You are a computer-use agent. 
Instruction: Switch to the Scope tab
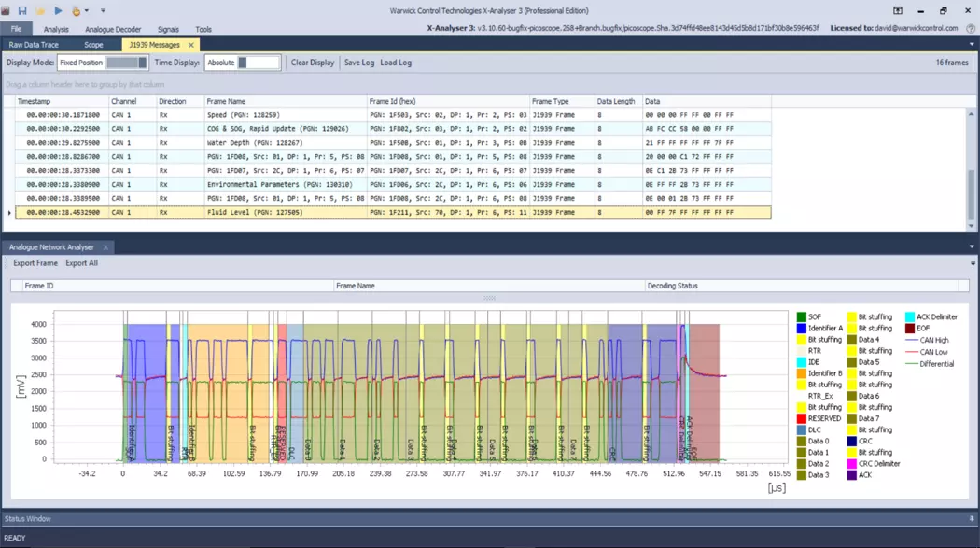click(x=93, y=45)
